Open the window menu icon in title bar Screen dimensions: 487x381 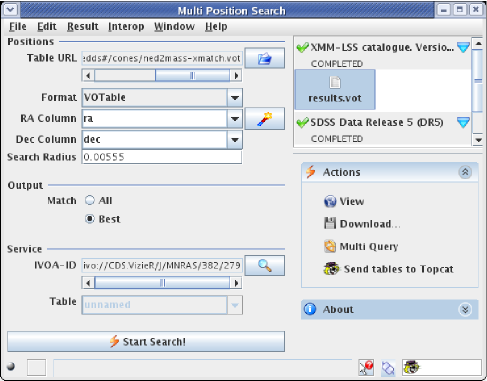pyautogui.click(x=11, y=9)
